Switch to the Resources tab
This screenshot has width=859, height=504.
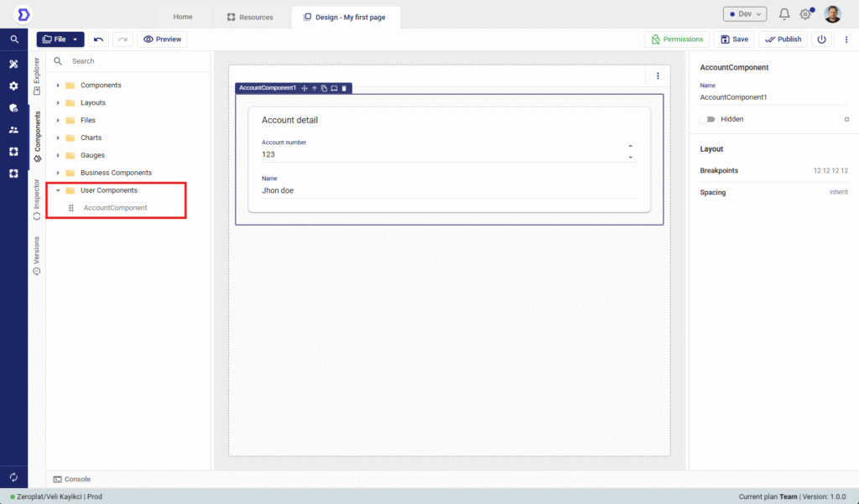[250, 17]
